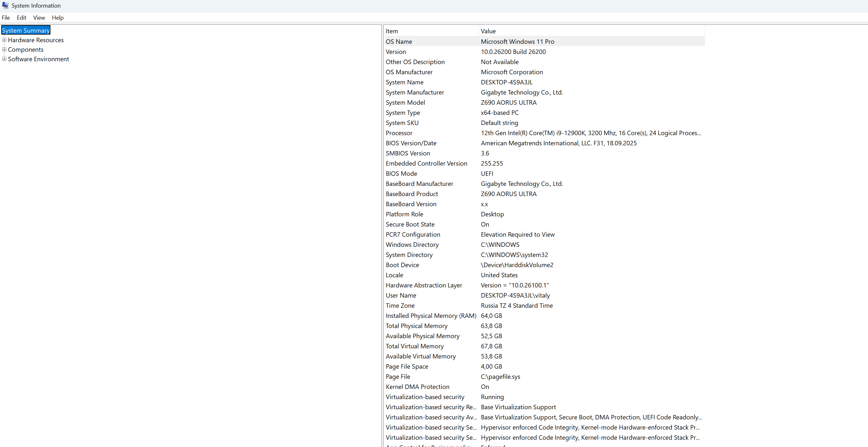The height and width of the screenshot is (447, 868).
Task: Open the File menu
Action: point(6,17)
